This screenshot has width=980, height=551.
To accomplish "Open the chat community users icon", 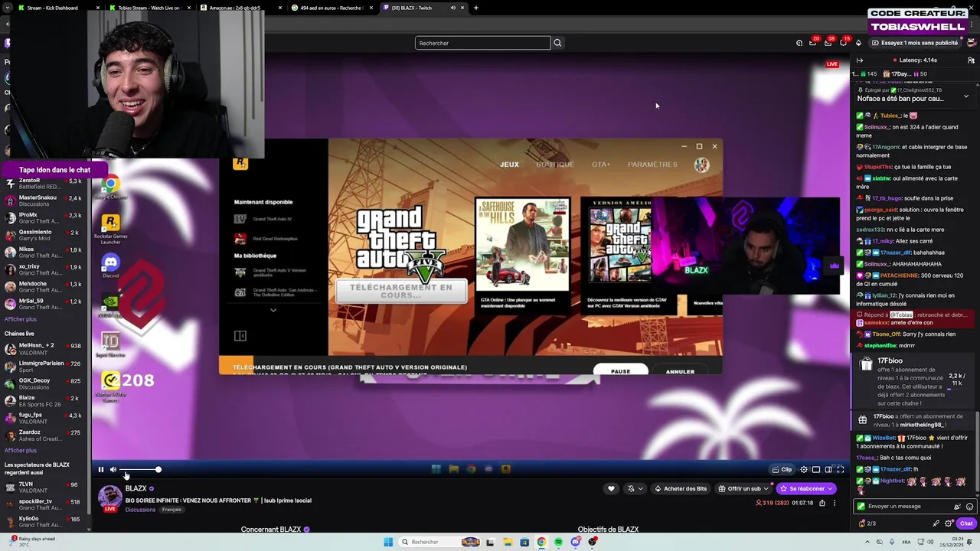I will pos(971,60).
